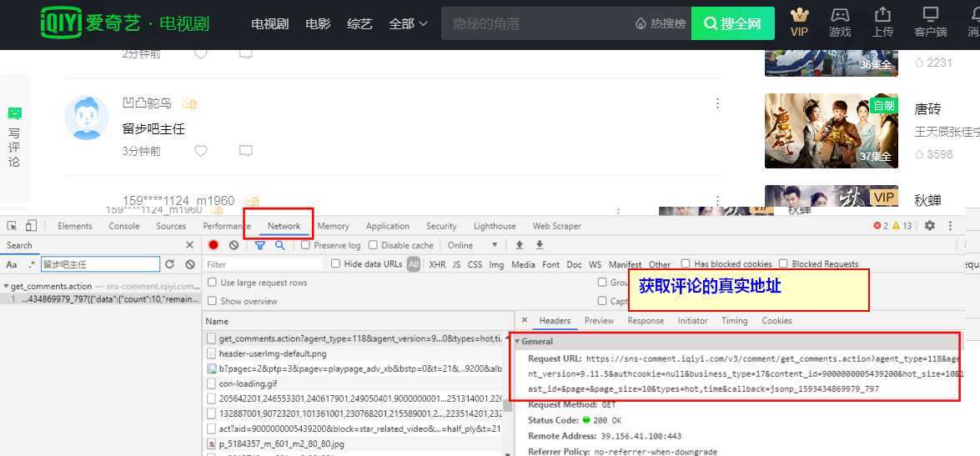Switch to the Preview details tab
Screen dimensions: 980x456
599,320
